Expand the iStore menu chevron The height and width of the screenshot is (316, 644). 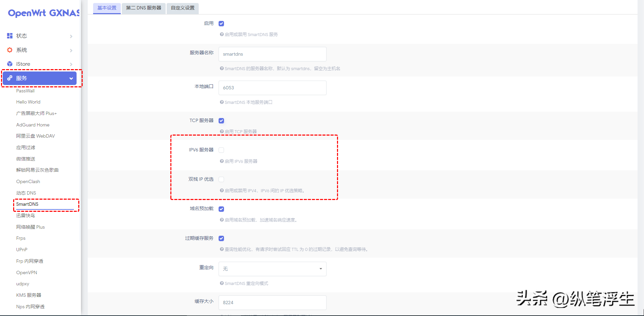[71, 64]
